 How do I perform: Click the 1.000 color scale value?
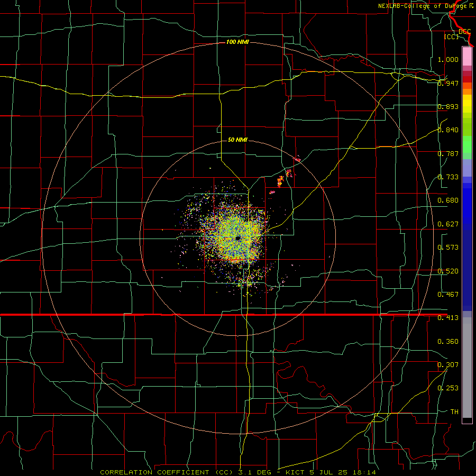click(x=448, y=59)
